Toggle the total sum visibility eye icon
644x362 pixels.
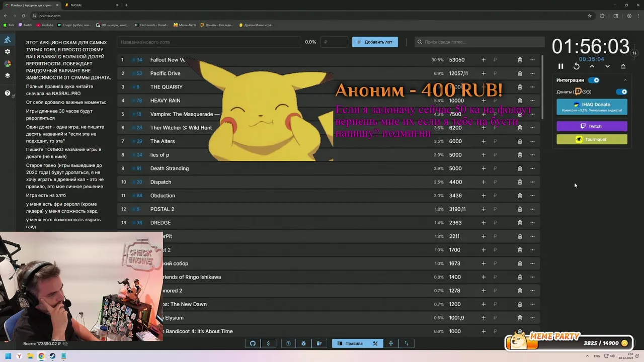(65, 344)
